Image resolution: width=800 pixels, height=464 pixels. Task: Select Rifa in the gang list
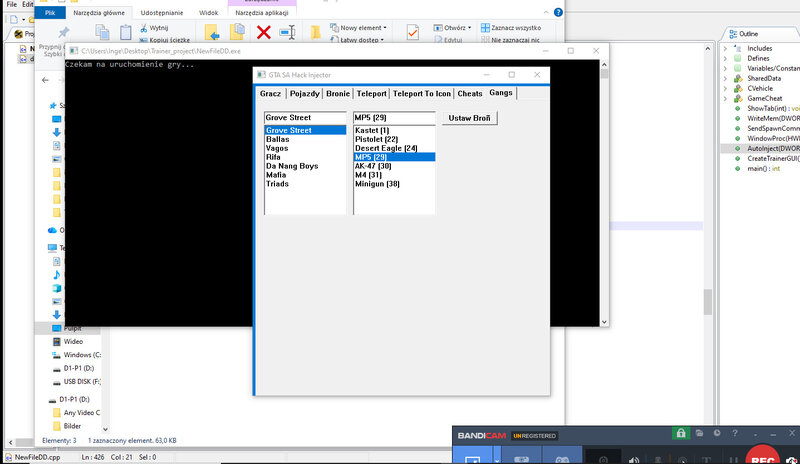[305, 157]
